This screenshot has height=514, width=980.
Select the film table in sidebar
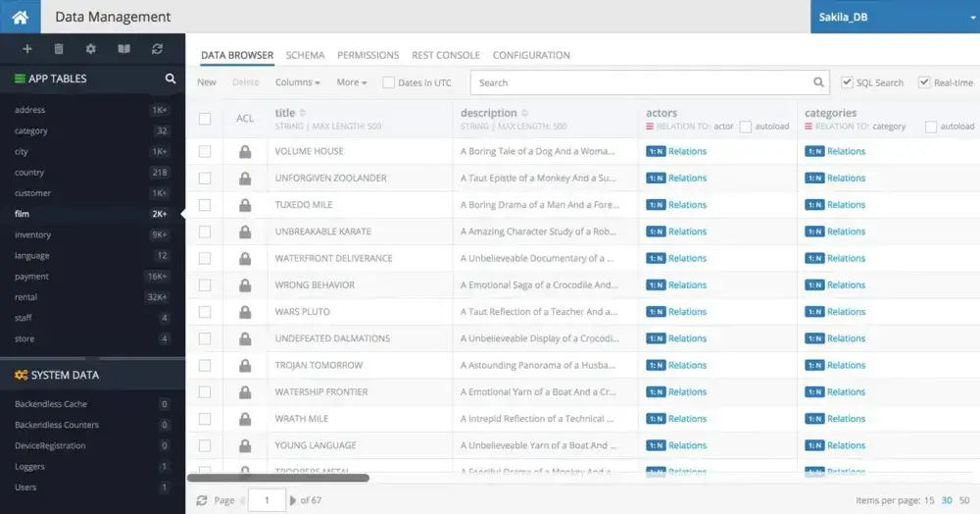coord(92,214)
